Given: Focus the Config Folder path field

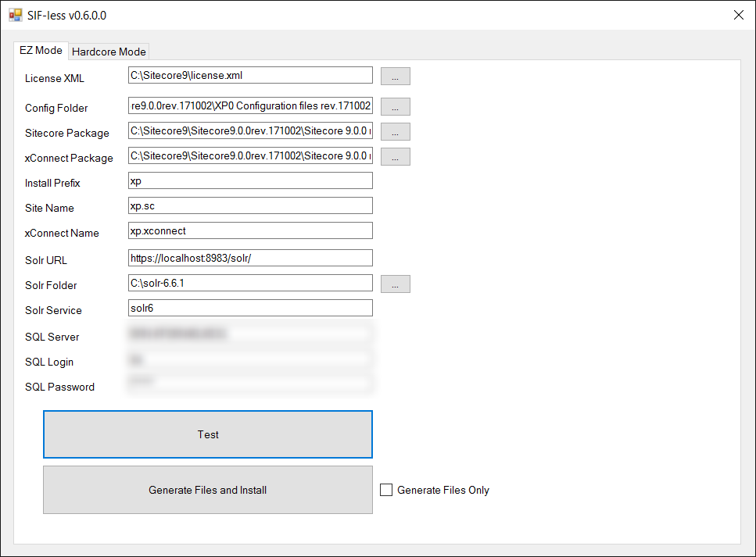Looking at the screenshot, I should [250, 105].
